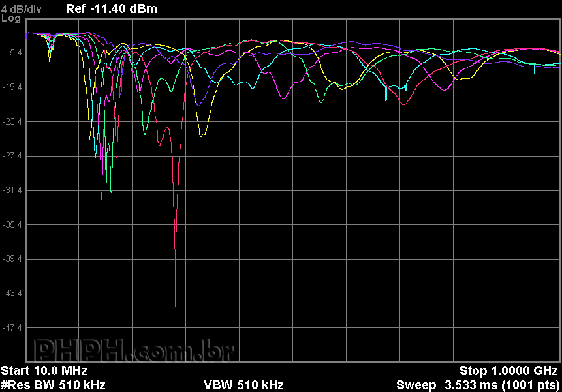Select the Start 10.0 MHz frequency readout
Image resolution: width=562 pixels, height=392 pixels.
point(44,371)
